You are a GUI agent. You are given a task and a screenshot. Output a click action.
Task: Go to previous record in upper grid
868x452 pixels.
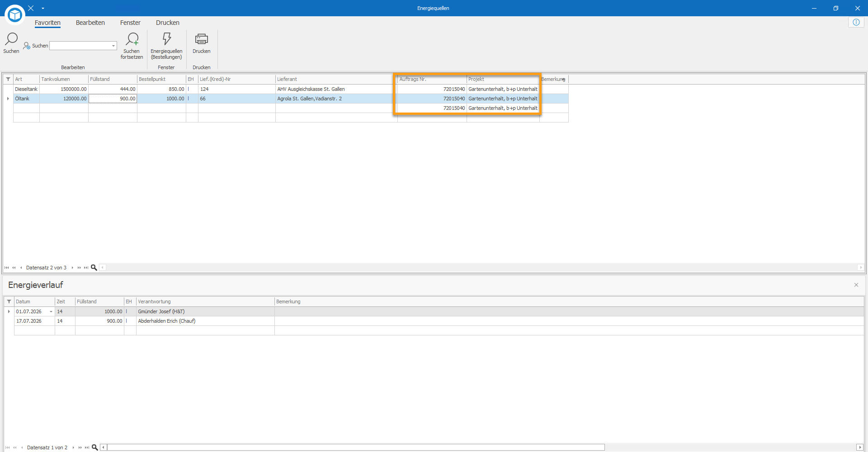(x=21, y=268)
